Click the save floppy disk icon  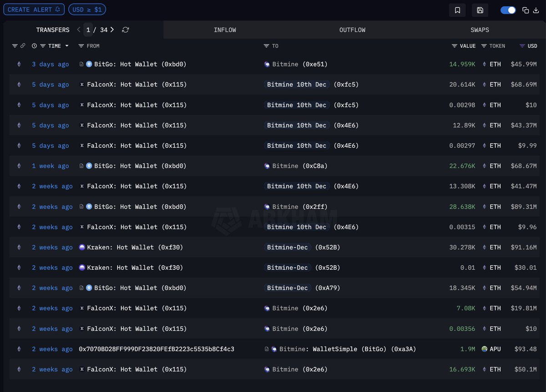pos(480,10)
